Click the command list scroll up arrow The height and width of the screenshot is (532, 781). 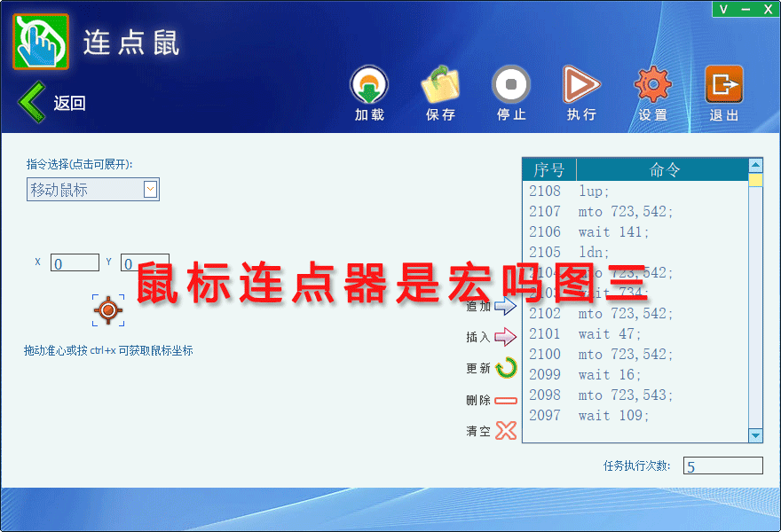point(755,165)
